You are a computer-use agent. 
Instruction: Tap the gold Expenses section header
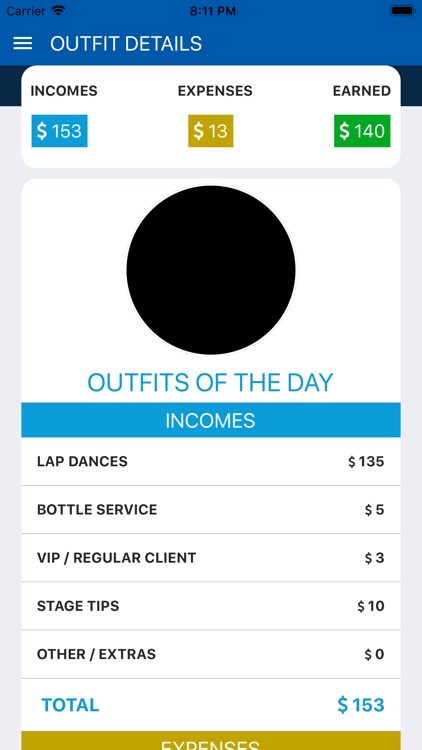coord(211,741)
